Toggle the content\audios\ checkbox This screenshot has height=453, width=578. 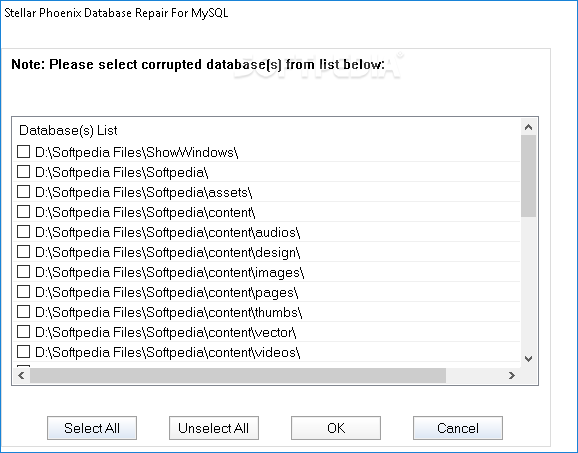tap(24, 231)
